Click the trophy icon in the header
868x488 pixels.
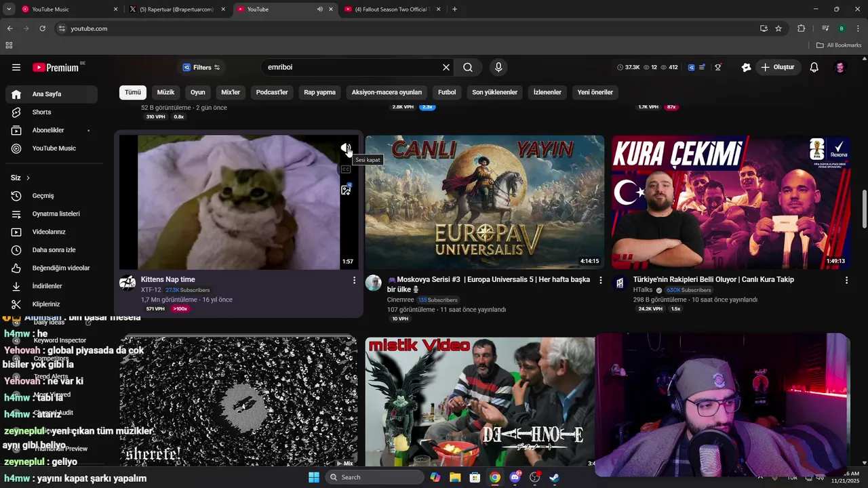click(x=718, y=67)
